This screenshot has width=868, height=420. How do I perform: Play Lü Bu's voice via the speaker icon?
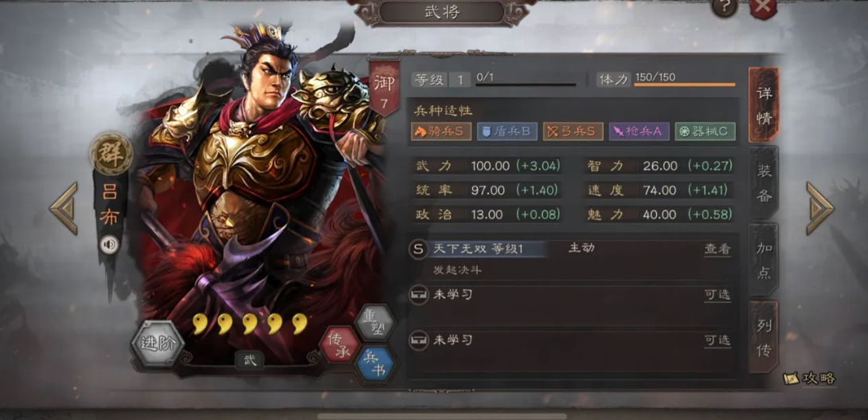coord(109,245)
